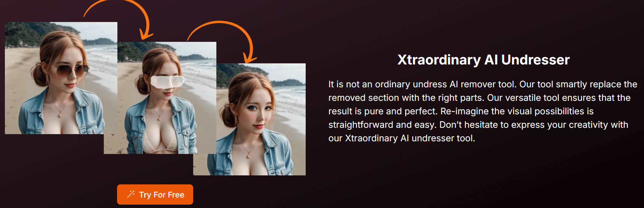Click the paragraph line starting 'It is not'
Image resolution: width=644 pixels, height=208 pixels.
tap(483, 84)
